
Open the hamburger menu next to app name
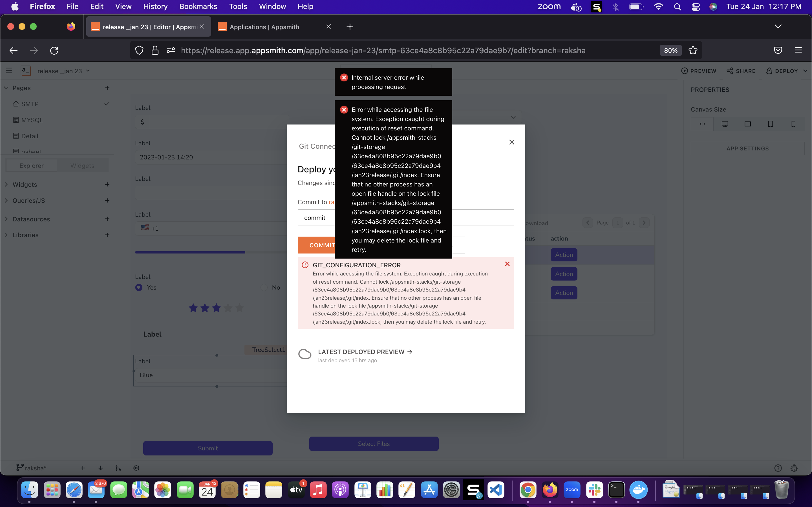point(9,70)
